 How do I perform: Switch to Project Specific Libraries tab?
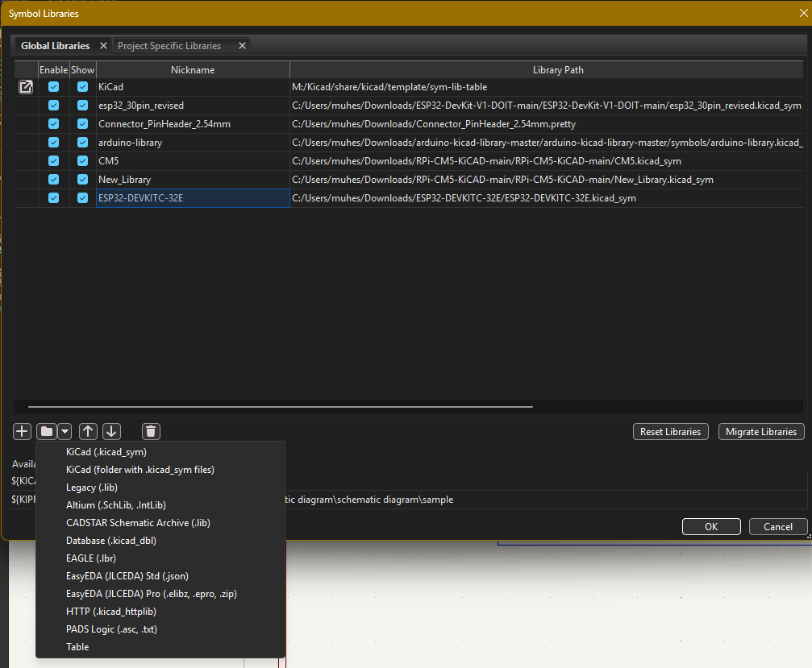169,46
